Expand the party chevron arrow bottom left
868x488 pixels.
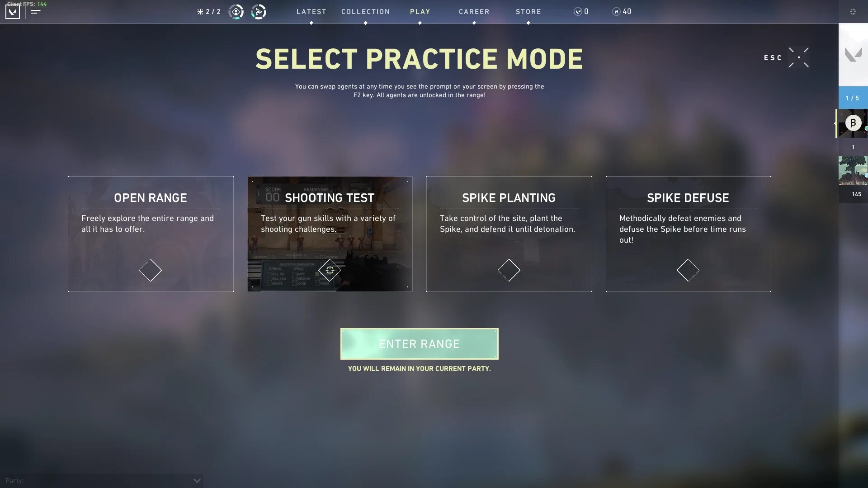(196, 481)
